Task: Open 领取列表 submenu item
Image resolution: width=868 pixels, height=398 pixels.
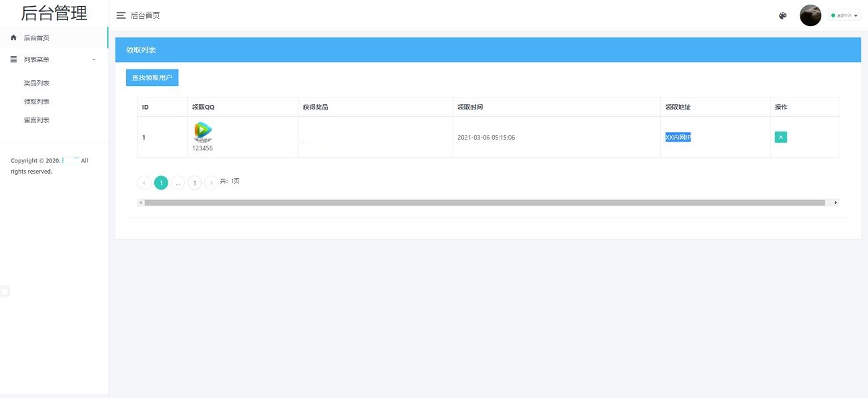Action: (37, 102)
